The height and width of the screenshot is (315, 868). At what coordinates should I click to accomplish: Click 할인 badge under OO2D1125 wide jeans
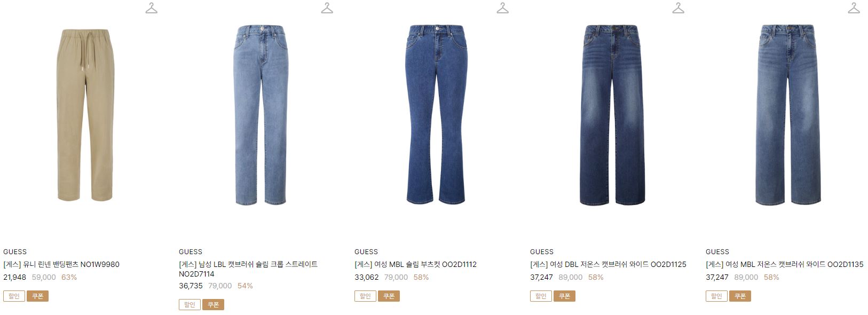pos(541,296)
